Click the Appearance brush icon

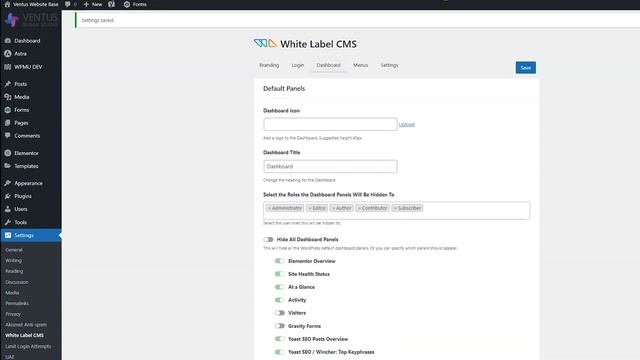tap(8, 183)
